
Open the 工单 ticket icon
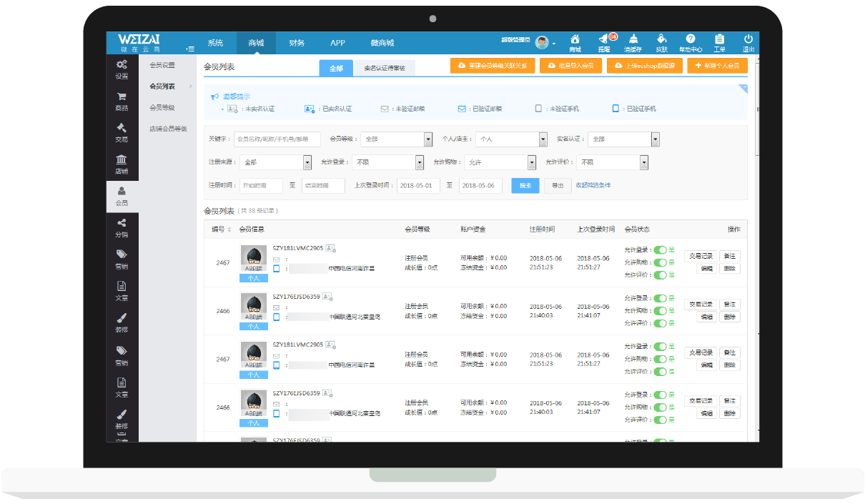click(x=719, y=43)
